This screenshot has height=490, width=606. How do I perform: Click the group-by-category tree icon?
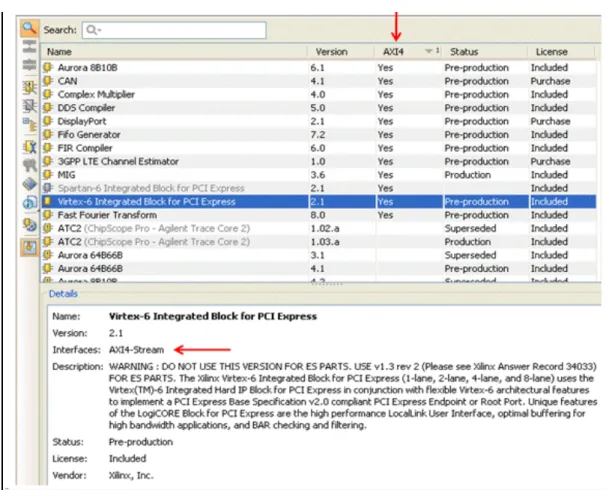29,124
